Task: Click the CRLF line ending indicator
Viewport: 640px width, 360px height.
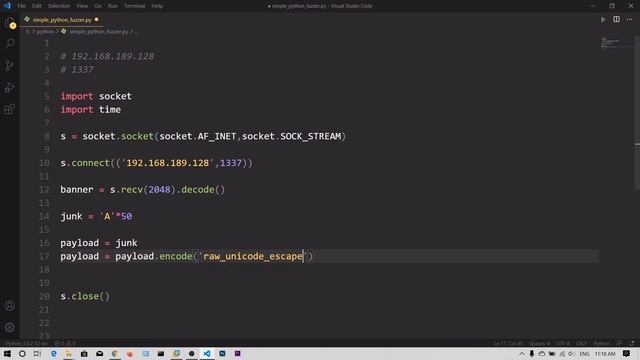Action: pyautogui.click(x=581, y=343)
